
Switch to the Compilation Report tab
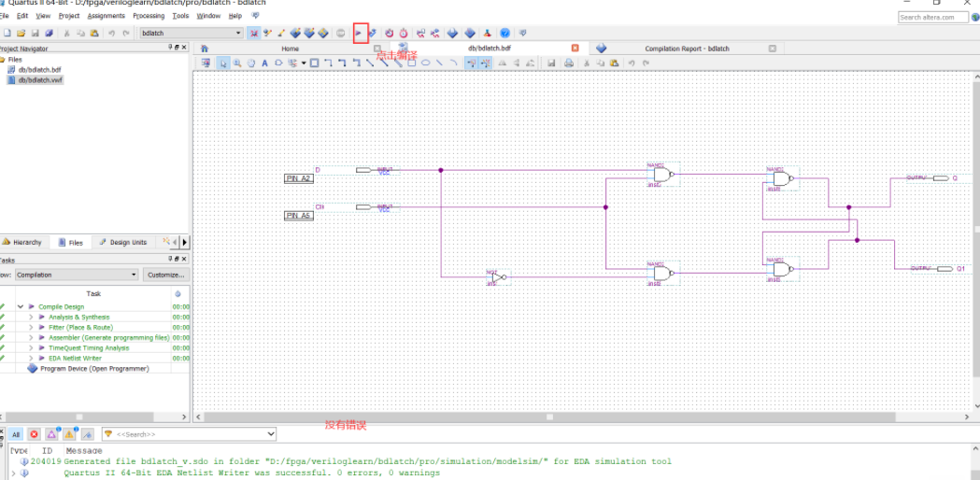686,49
